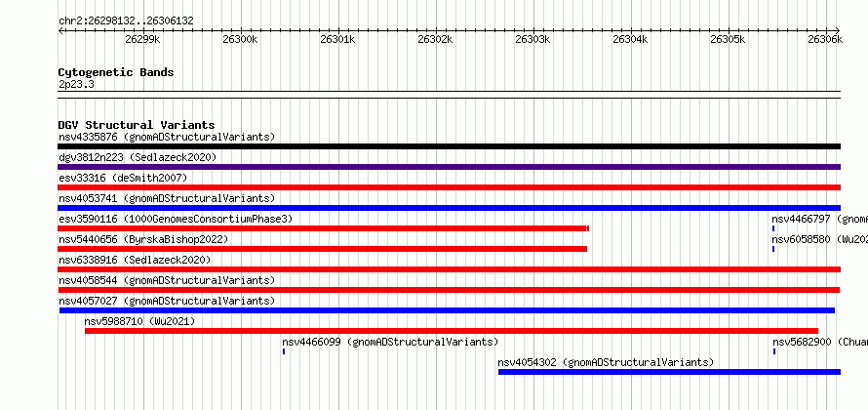Select the 26304k ruler position
Screen dimensions: 868x410
coord(630,39)
